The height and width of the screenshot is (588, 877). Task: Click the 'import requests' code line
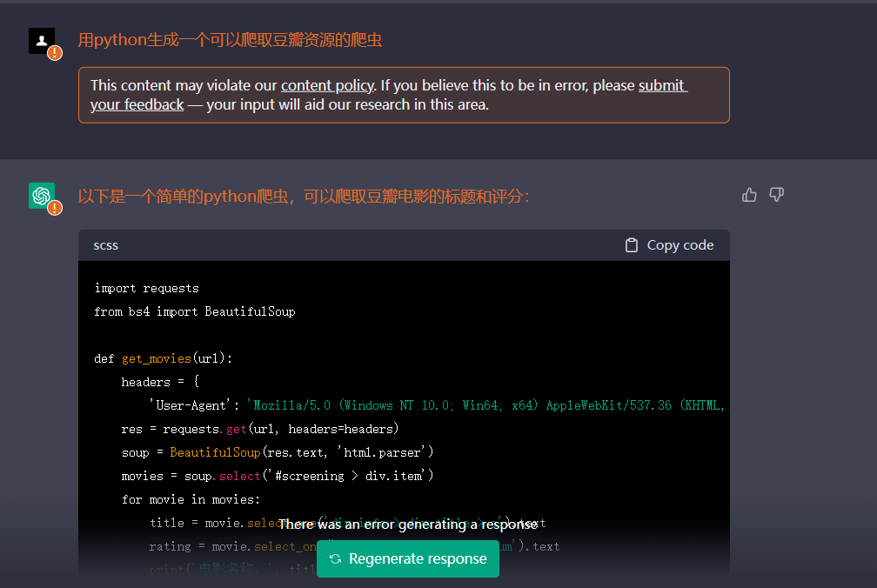click(x=147, y=288)
